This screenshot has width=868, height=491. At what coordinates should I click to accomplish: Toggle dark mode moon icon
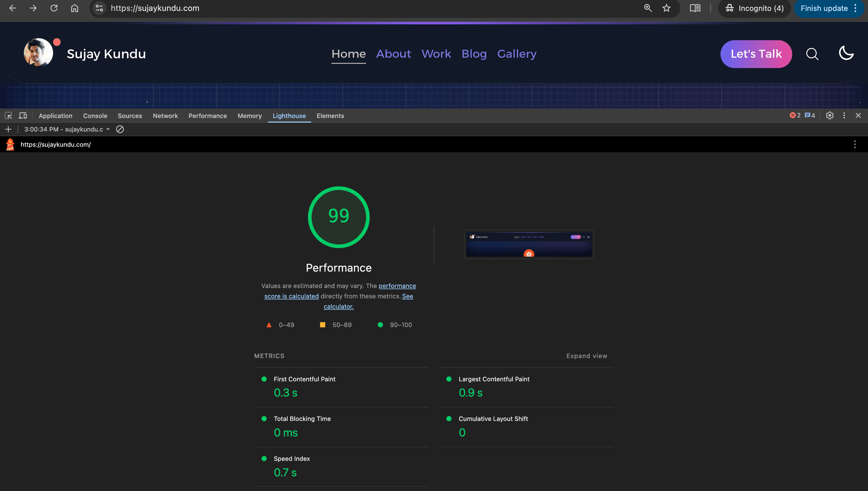click(846, 53)
